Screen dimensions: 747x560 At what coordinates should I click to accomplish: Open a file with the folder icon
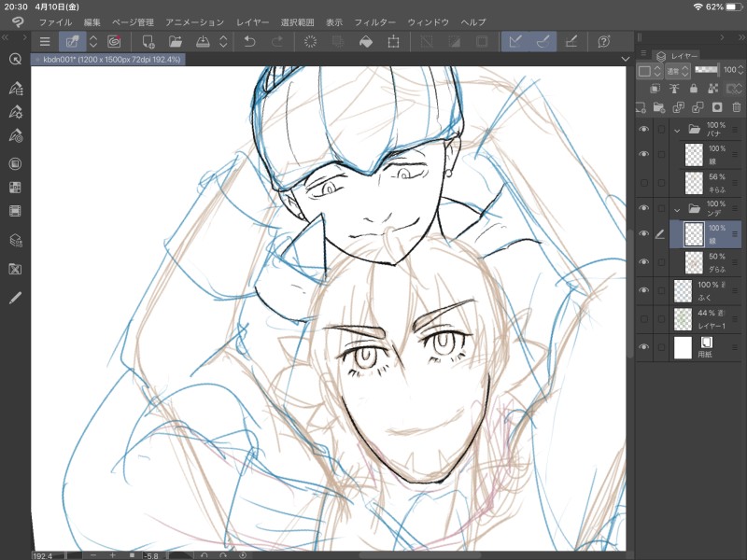coord(176,42)
